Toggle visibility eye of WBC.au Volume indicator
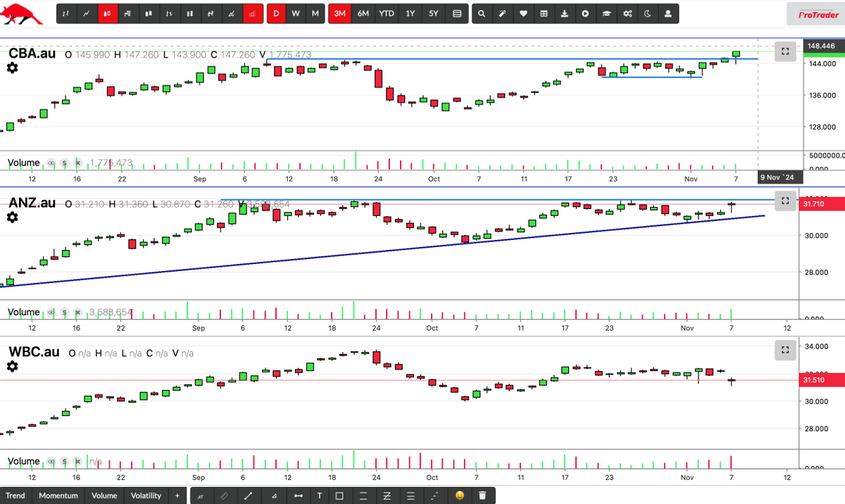This screenshot has height=504, width=845. (51, 461)
